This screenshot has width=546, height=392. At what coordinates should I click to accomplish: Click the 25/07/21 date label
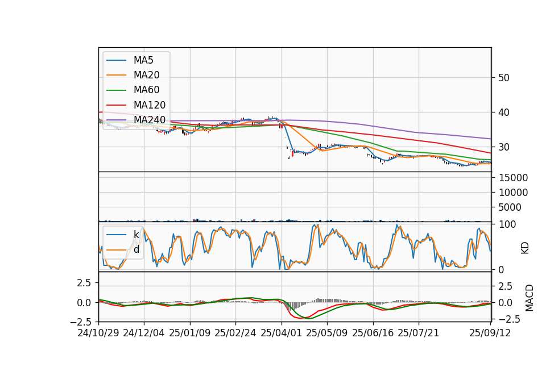point(419,333)
